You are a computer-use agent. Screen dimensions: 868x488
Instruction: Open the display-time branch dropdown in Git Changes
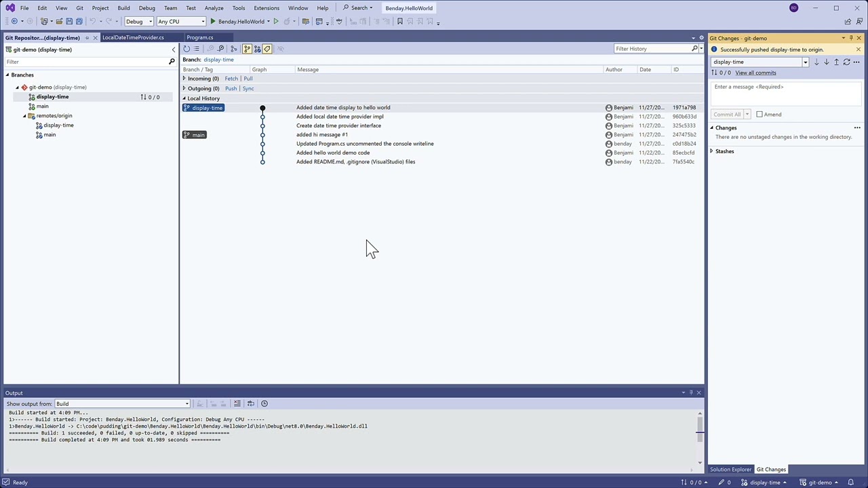805,62
